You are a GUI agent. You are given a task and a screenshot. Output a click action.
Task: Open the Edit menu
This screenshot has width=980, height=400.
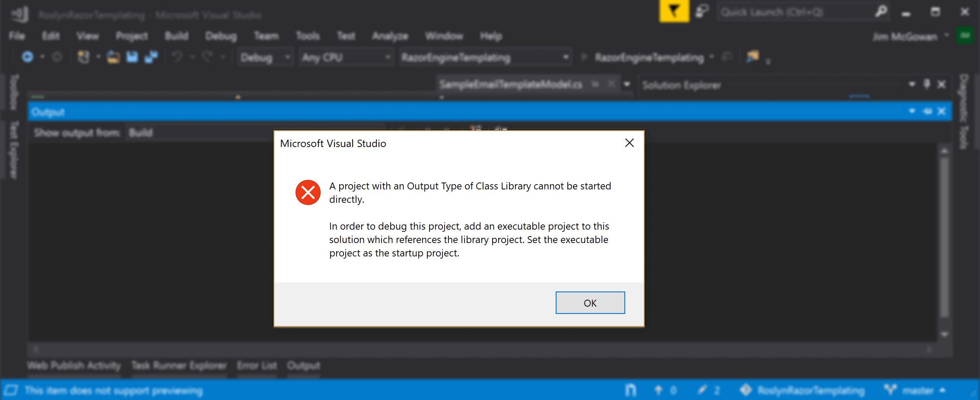click(x=51, y=36)
